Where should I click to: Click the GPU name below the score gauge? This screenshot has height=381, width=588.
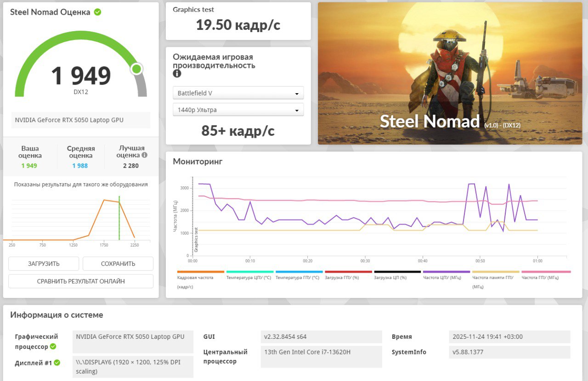tap(81, 120)
